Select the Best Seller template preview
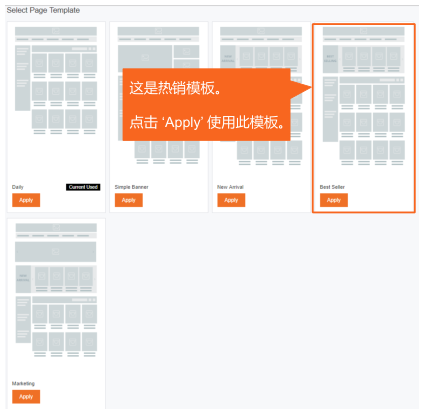Image resolution: width=425 pixels, height=411 pixels. coord(364,96)
